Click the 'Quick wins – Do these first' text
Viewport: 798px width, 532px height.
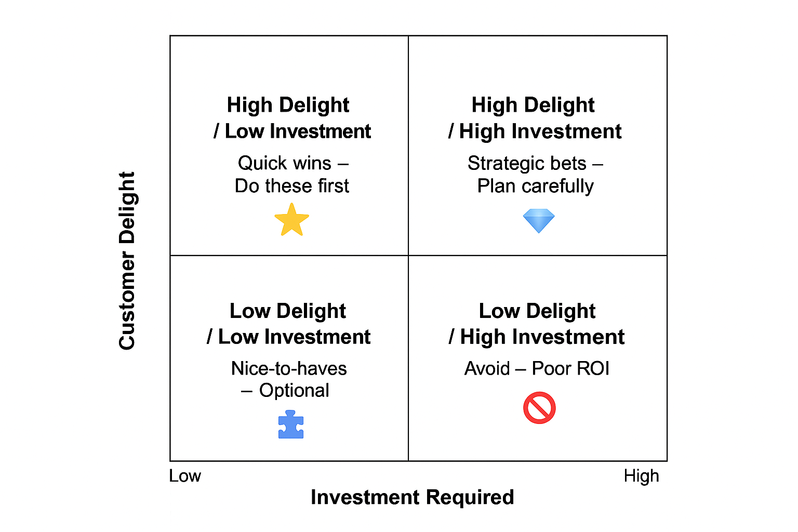(x=292, y=174)
